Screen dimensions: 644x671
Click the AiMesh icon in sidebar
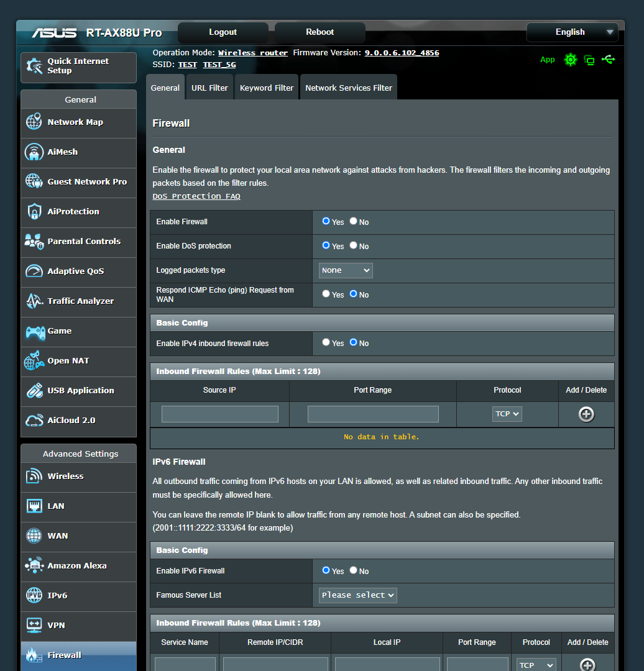coord(34,152)
